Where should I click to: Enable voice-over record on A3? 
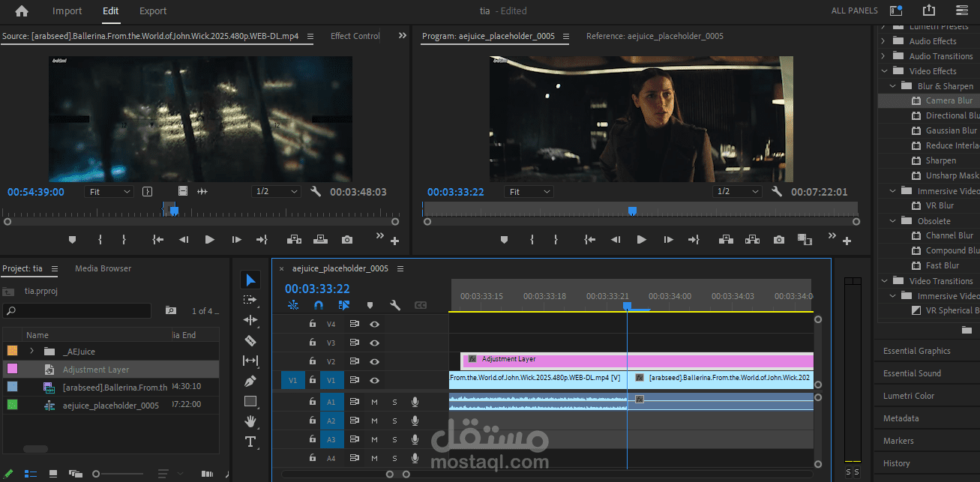[x=415, y=439]
